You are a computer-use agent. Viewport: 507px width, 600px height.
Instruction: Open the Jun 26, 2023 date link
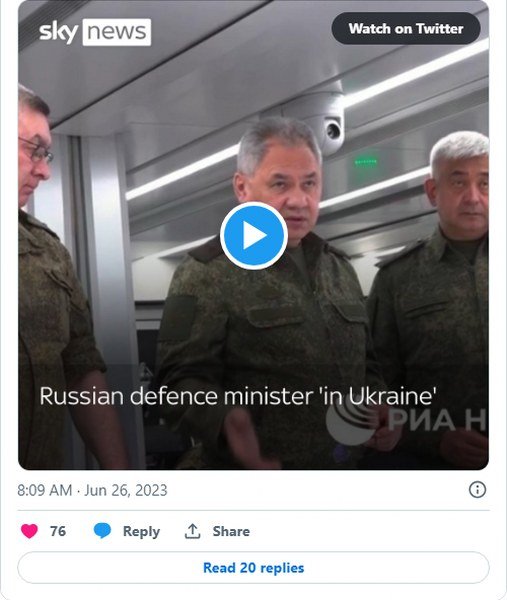point(126,490)
